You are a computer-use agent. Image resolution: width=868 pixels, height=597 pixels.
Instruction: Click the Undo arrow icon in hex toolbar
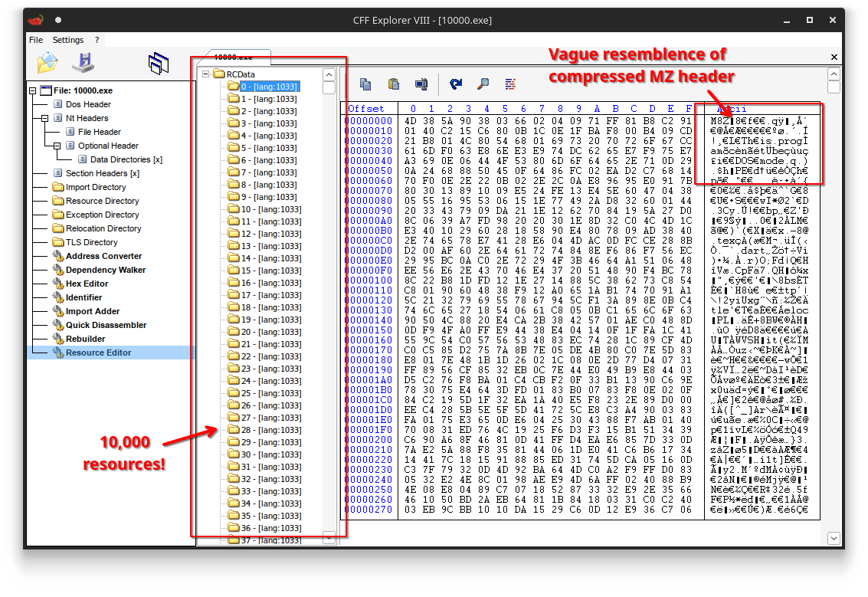[456, 84]
